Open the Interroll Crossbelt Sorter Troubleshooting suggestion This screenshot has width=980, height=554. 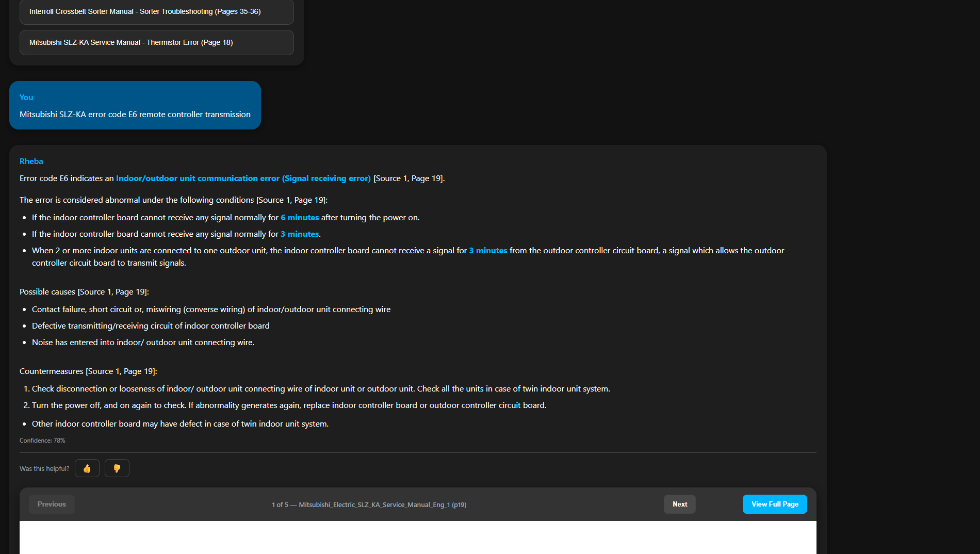click(156, 11)
